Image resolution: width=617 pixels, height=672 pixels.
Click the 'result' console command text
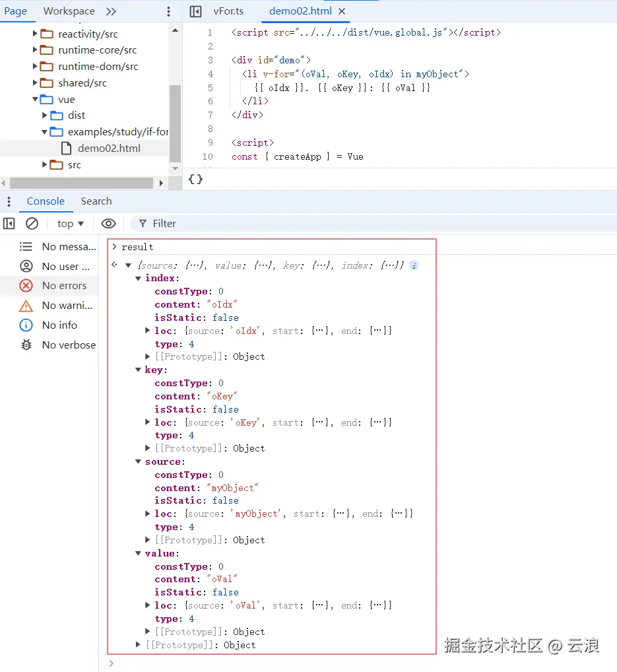(137, 248)
